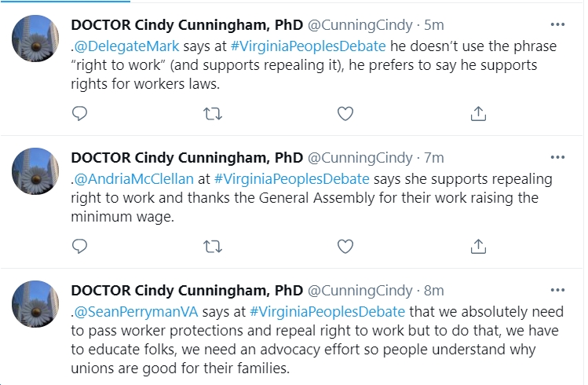Open #VirginiaPeoplesDebate hashtag in the first tweet
The width and height of the screenshot is (588, 385).
tap(309, 46)
